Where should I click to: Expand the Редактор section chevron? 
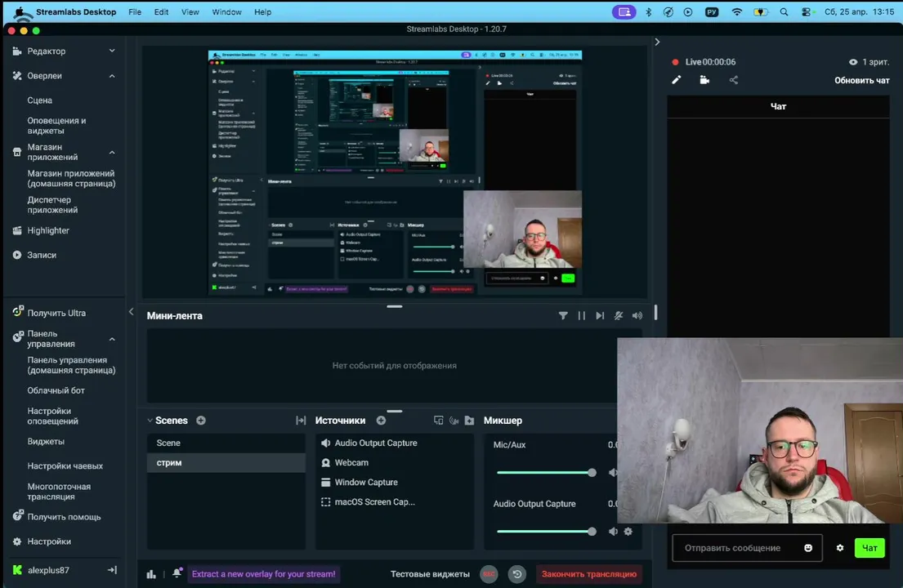112,51
